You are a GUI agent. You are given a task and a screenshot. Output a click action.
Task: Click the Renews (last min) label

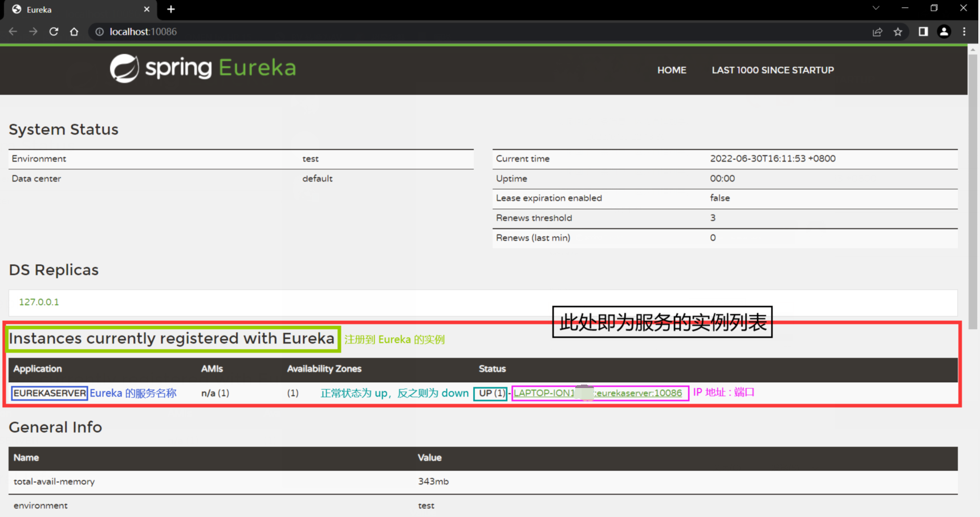click(x=533, y=238)
